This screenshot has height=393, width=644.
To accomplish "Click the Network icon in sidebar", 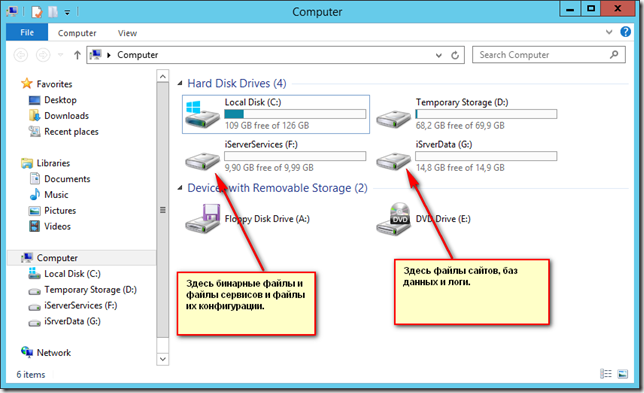I will coord(27,352).
